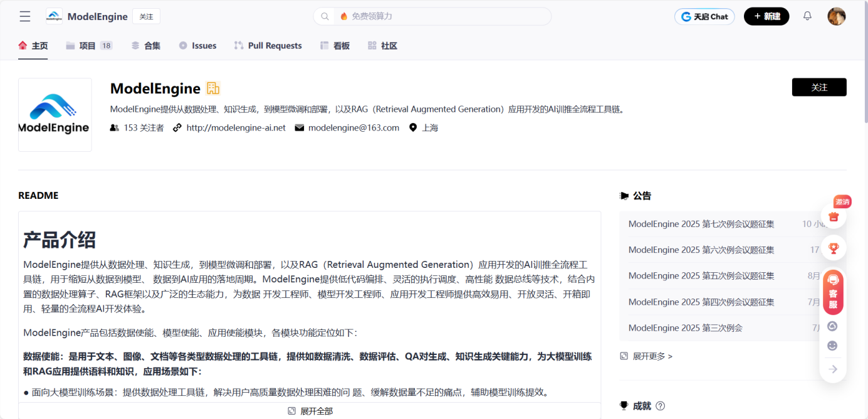The width and height of the screenshot is (868, 419).
Task: Open the Pull Requests tab
Action: click(268, 46)
